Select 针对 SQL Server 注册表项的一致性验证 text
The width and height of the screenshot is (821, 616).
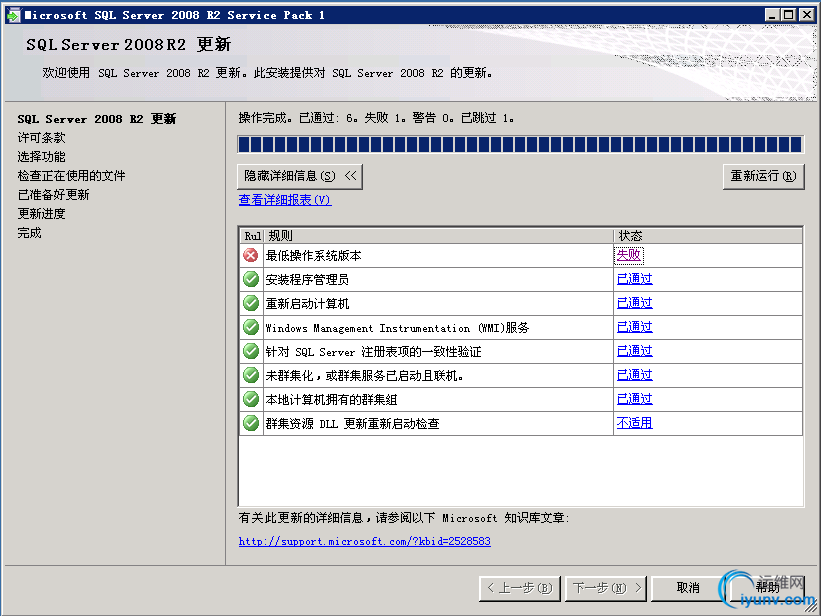click(373, 352)
